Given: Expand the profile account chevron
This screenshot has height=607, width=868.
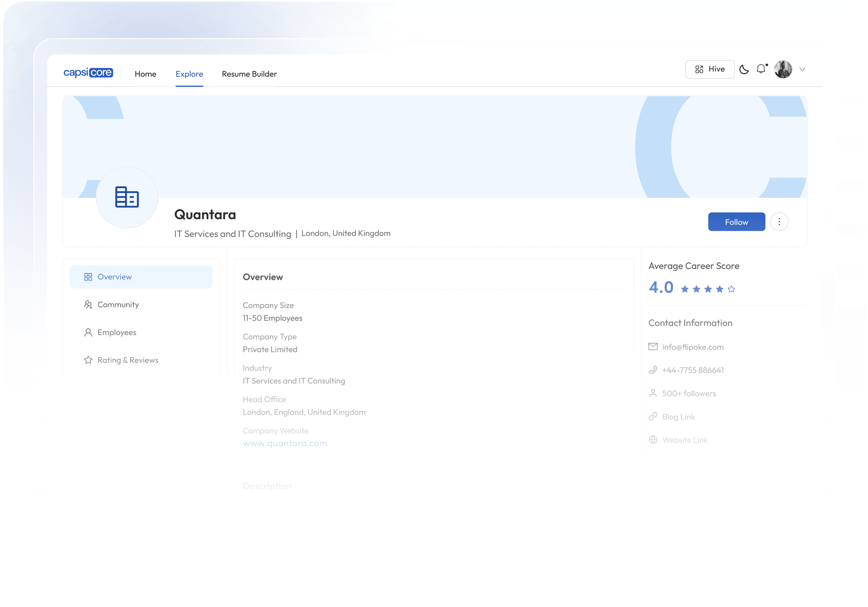Looking at the screenshot, I should [802, 69].
